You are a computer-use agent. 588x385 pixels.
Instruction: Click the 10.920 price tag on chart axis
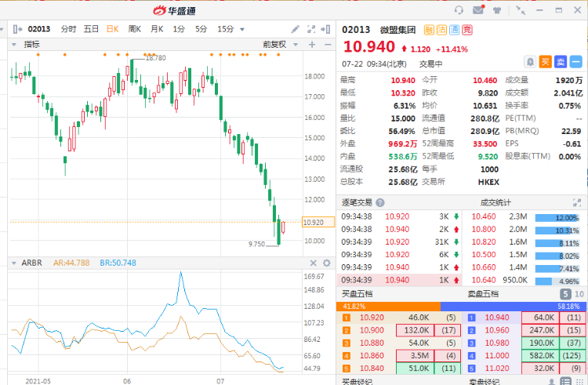tap(318, 223)
